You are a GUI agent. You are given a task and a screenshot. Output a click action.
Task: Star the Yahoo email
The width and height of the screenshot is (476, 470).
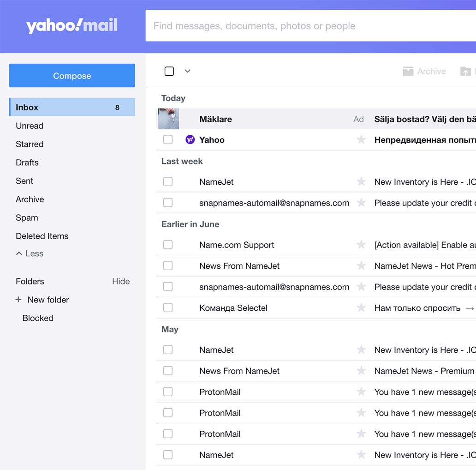361,140
